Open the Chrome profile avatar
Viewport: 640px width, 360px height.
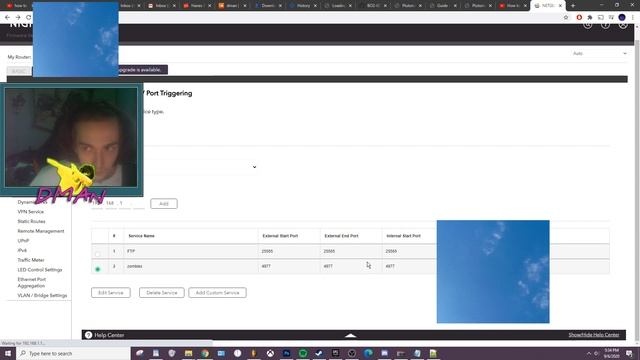pos(622,18)
